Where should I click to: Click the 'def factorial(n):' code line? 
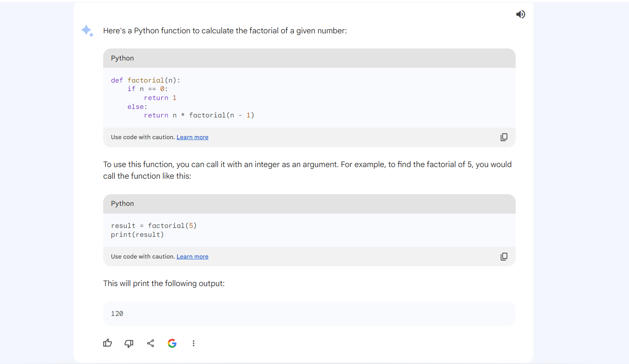point(146,80)
